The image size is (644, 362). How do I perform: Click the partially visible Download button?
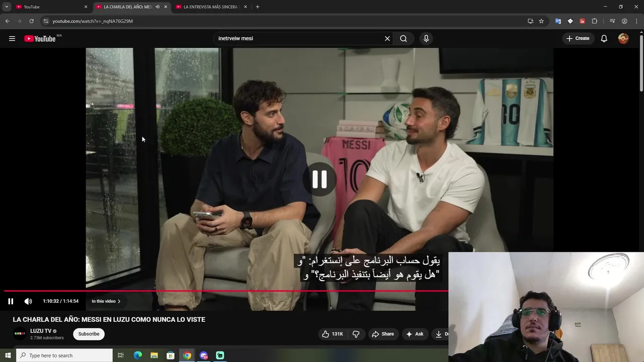click(x=440, y=334)
